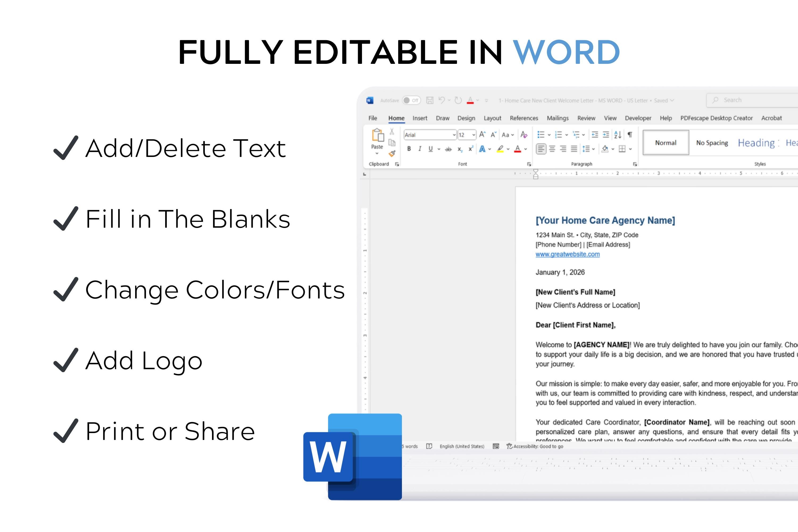The image size is (798, 532).
Task: Select the Format Painter brush
Action: pyautogui.click(x=392, y=153)
